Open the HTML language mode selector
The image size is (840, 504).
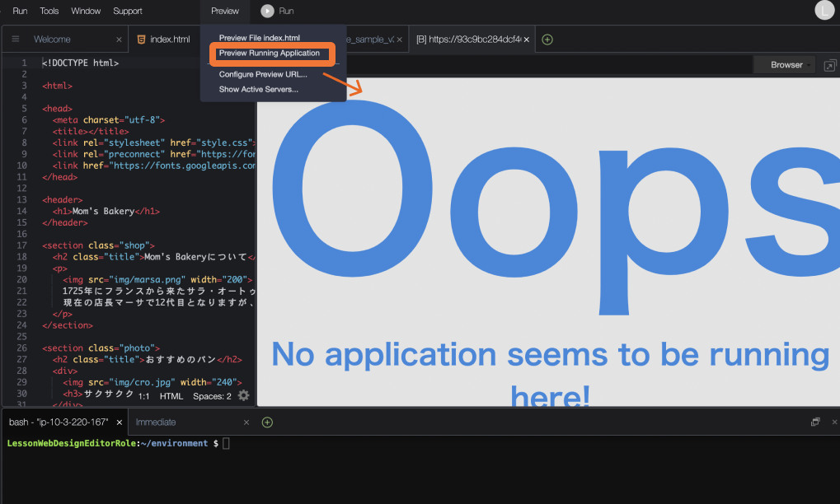click(171, 396)
